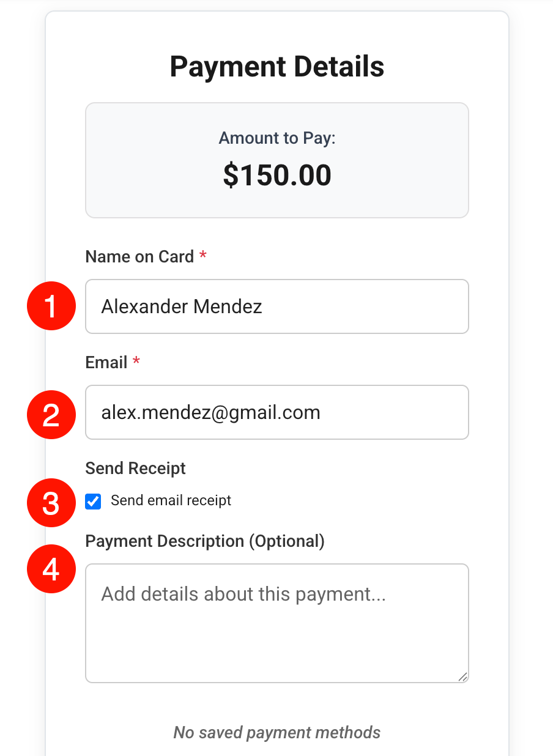553x756 pixels.
Task: Click the "Send Receipt" section label
Action: tap(135, 469)
